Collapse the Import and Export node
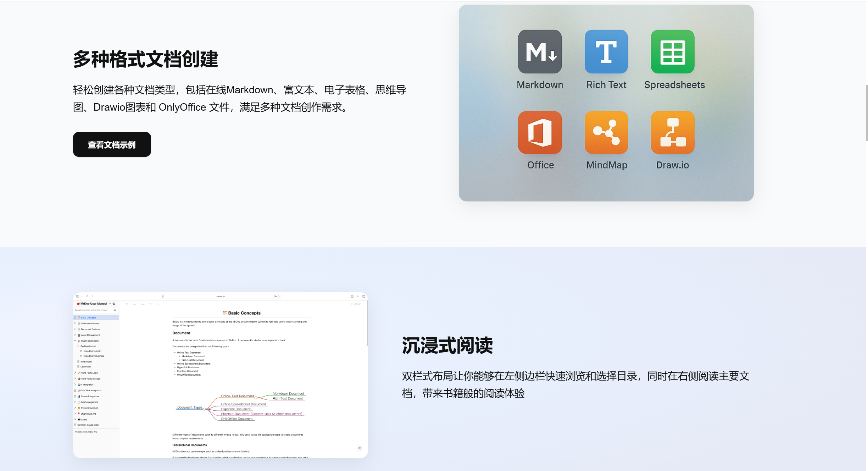This screenshot has width=868, height=471. (75, 341)
